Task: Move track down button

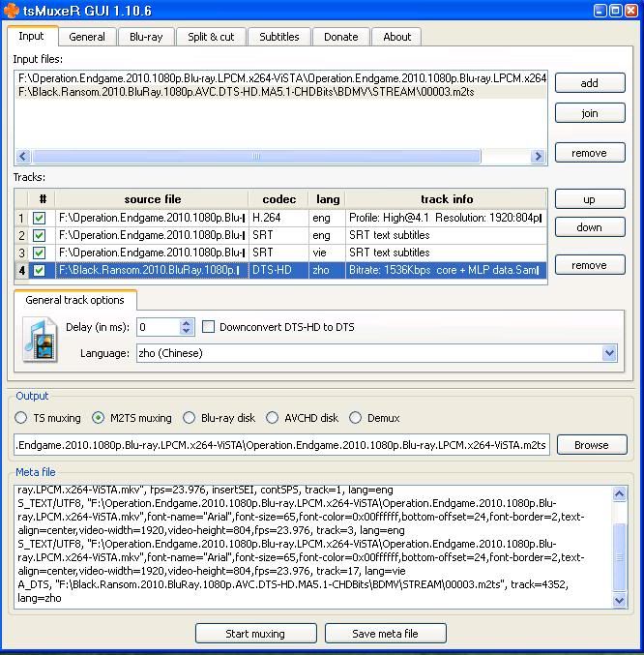Action: tap(590, 227)
